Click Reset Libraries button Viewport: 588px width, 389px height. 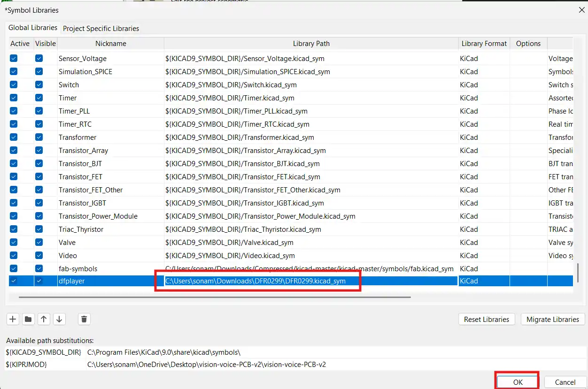[487, 319]
